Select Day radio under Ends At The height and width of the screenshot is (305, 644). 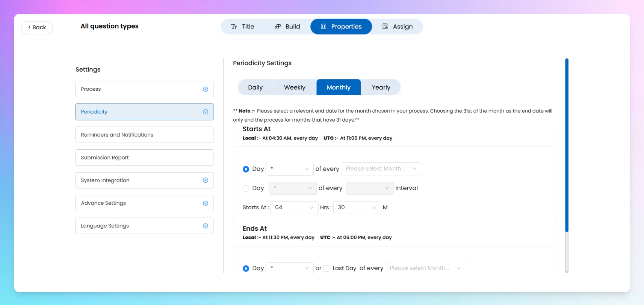(x=246, y=269)
